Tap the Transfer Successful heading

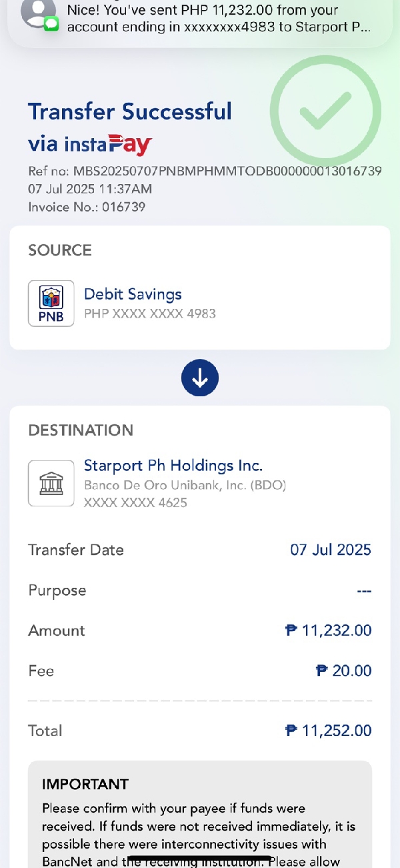(x=130, y=111)
